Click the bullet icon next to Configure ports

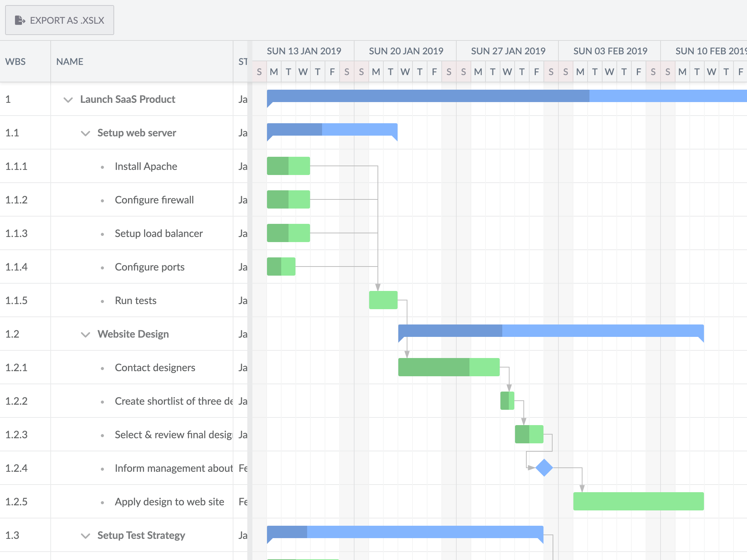coord(102,267)
